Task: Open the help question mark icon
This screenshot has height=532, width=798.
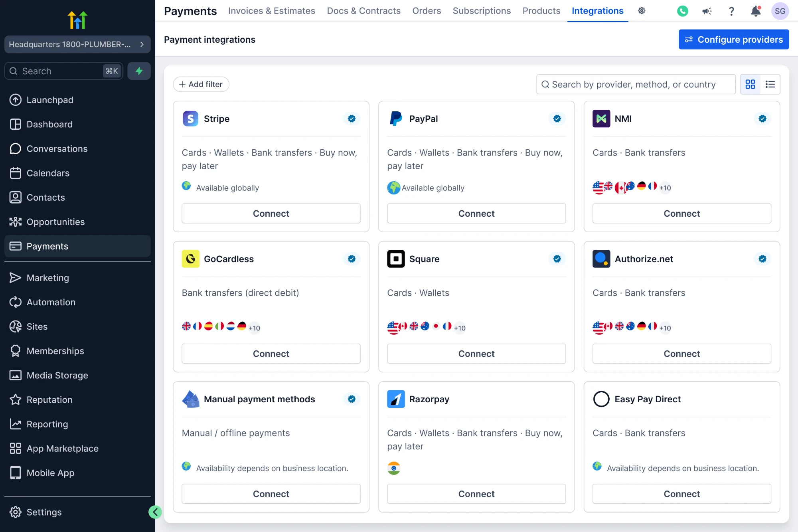Action: (731, 11)
